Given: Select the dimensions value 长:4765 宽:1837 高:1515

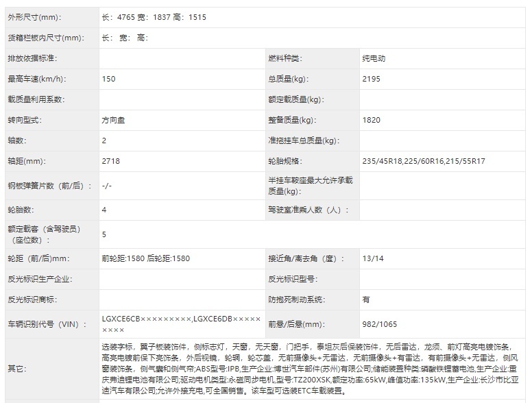Looking at the screenshot, I should point(154,17).
